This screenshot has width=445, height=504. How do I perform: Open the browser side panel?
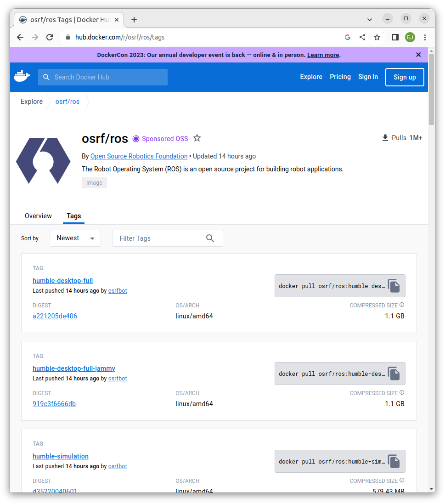(395, 37)
